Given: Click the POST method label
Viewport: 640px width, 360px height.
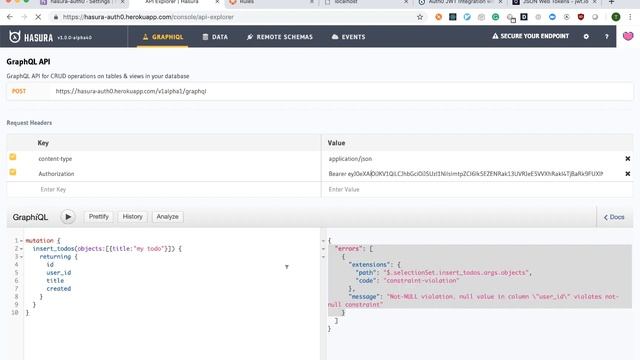Looking at the screenshot, I should tap(19, 91).
